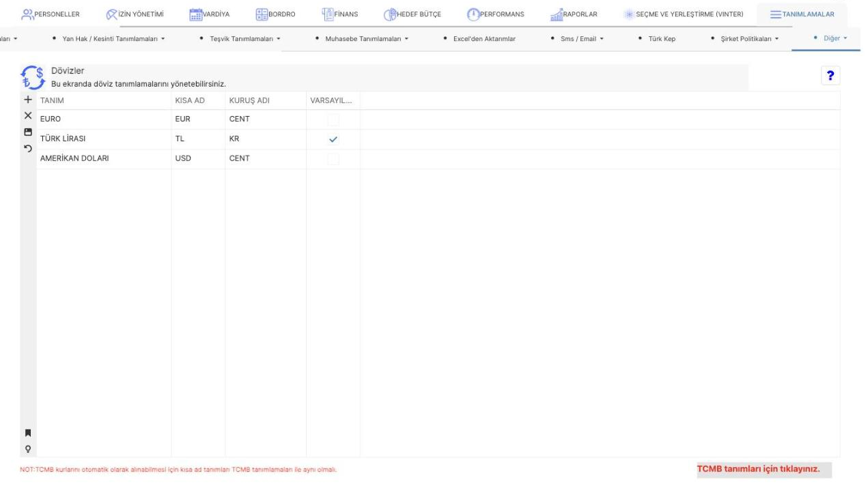
Task: Expand the Teşvik Tanımlamaları dropdown
Action: click(x=242, y=38)
